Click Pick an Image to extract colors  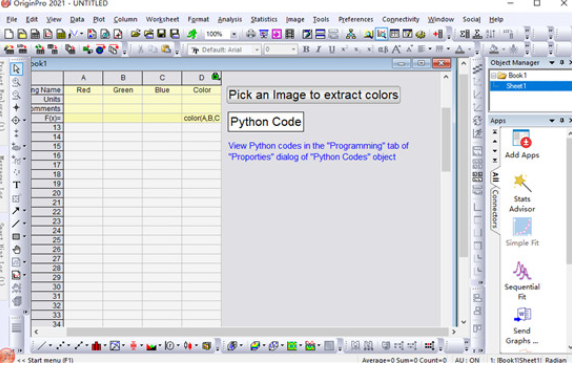tap(313, 95)
